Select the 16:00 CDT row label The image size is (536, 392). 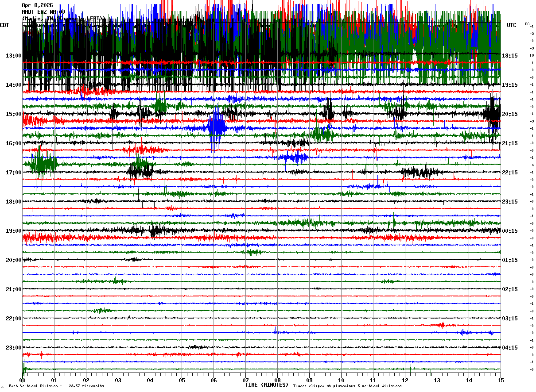click(14, 143)
